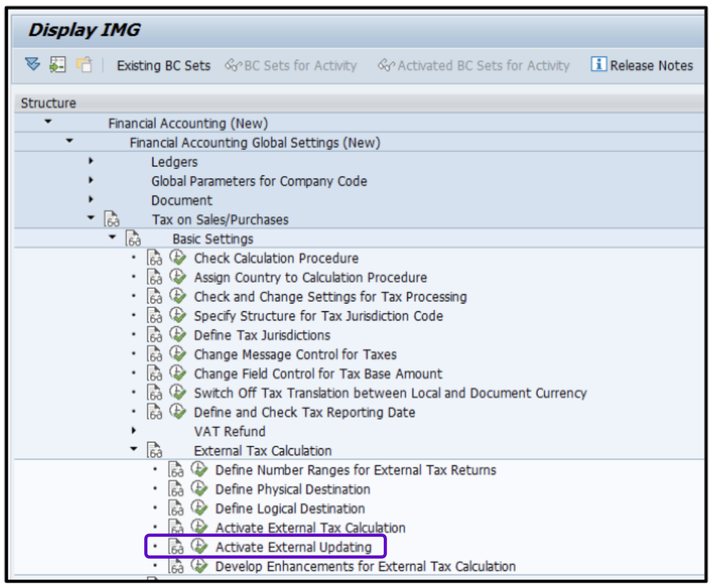Click the second toolbar icon with green arrow
This screenshot has width=717, height=588.
tap(58, 64)
